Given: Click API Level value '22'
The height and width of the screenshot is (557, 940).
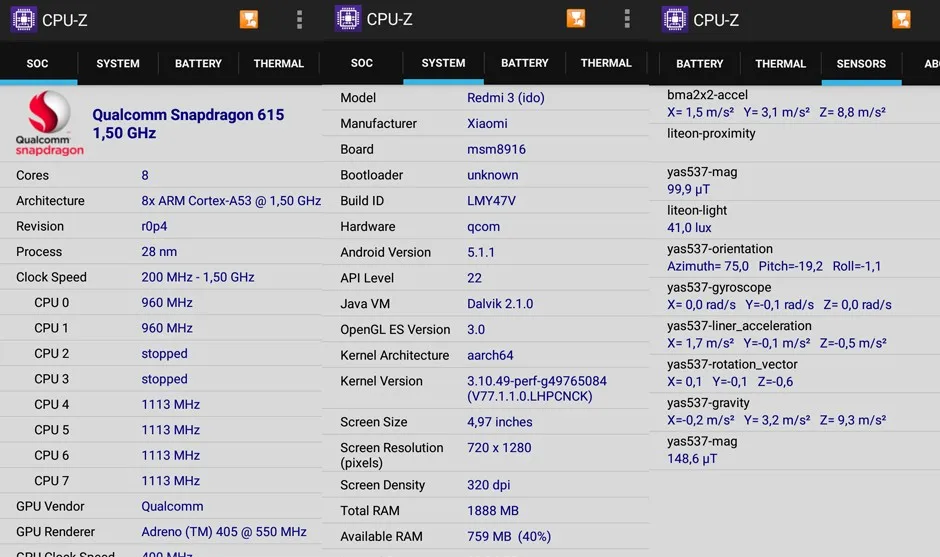Looking at the screenshot, I should point(474,278).
